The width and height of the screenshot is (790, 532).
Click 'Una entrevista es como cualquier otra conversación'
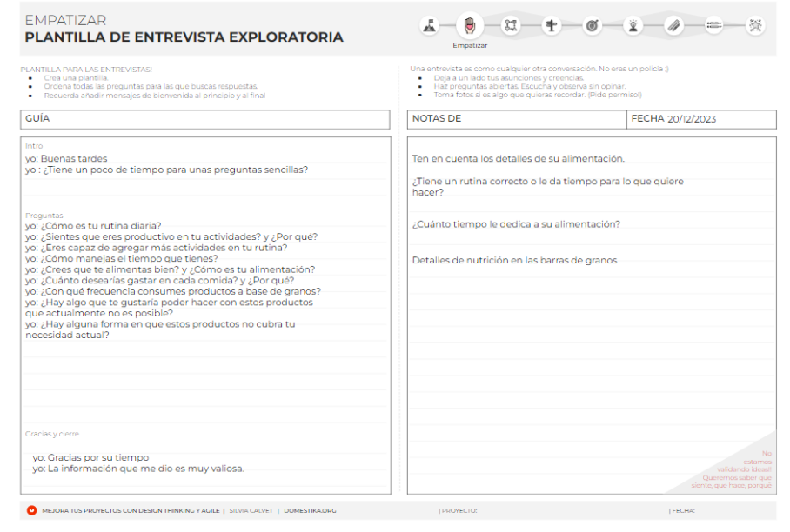click(539, 69)
